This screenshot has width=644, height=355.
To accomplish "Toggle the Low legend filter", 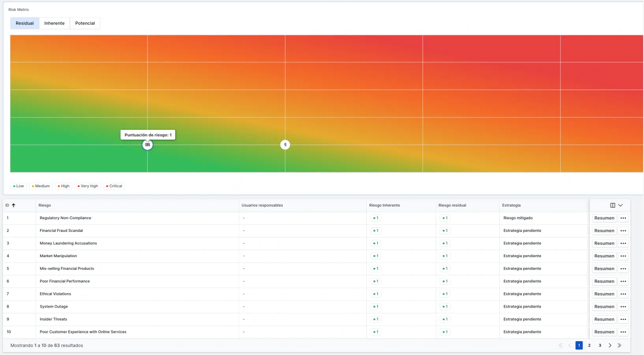I will [x=19, y=186].
